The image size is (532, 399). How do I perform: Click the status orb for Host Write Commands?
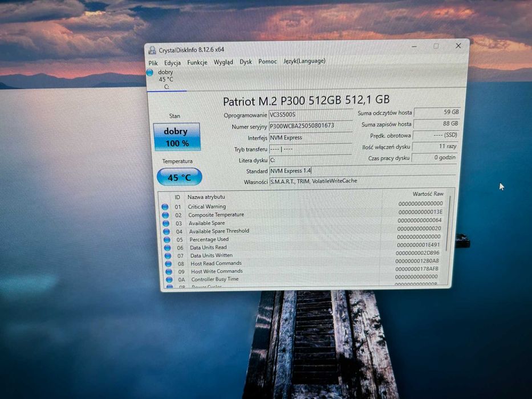coord(169,272)
